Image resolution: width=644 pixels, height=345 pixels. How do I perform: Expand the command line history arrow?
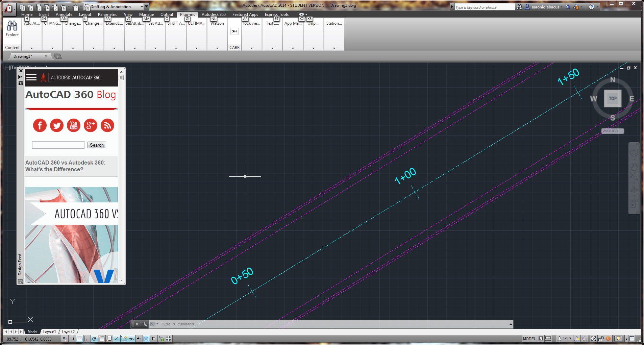point(511,324)
